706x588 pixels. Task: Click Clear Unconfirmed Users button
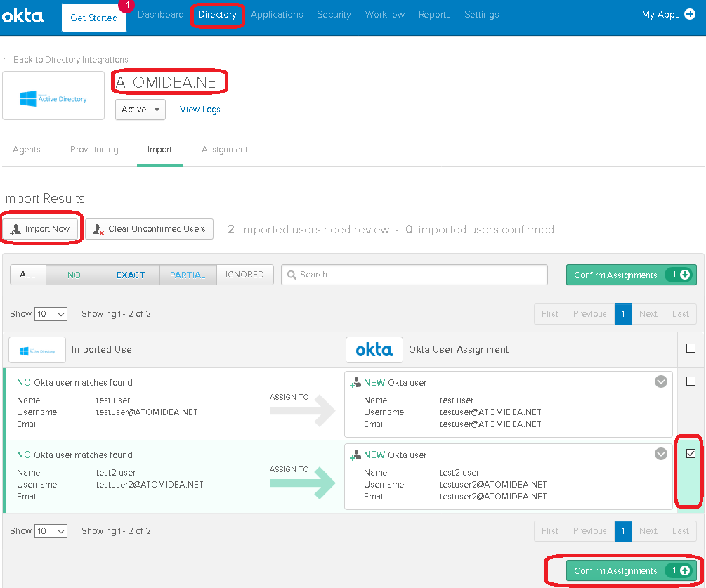(149, 229)
